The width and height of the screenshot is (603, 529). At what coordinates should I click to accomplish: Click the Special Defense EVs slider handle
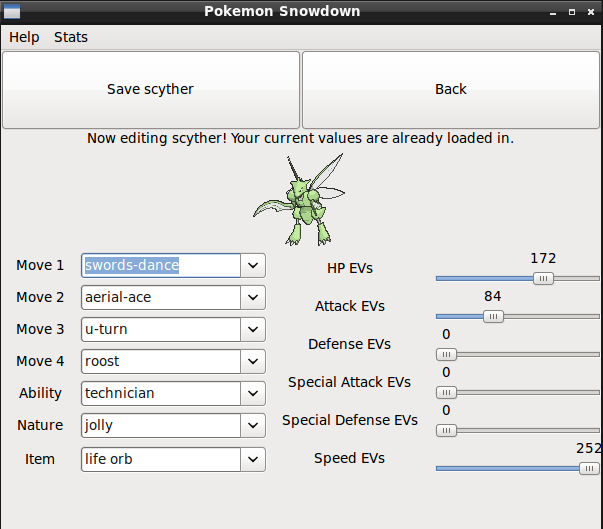tap(446, 430)
